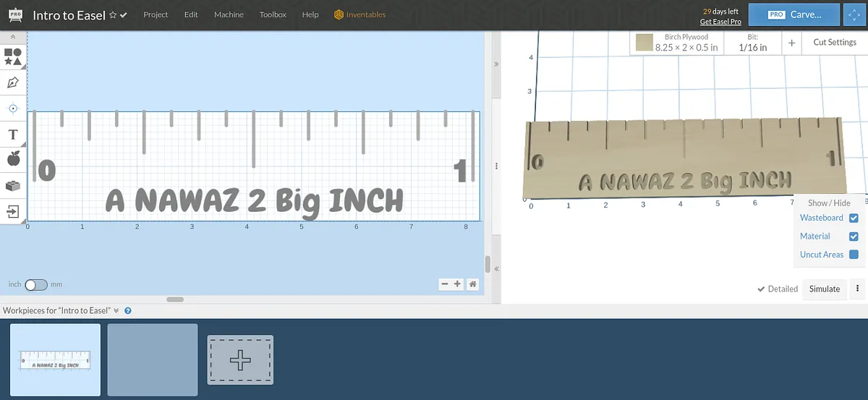Click the Birch Plywood material swatch

point(644,43)
